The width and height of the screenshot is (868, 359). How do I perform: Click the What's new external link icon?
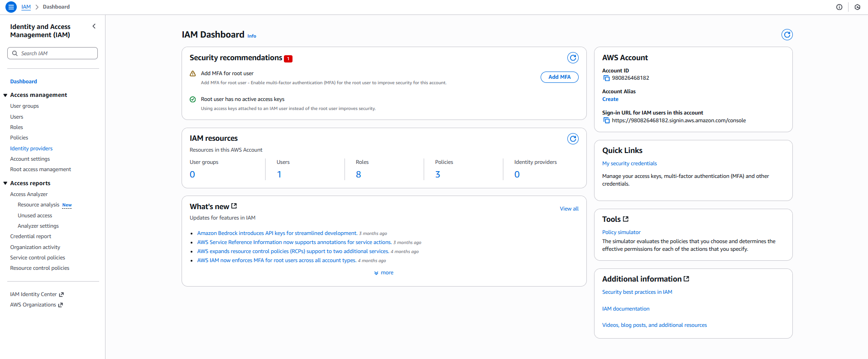(x=234, y=206)
